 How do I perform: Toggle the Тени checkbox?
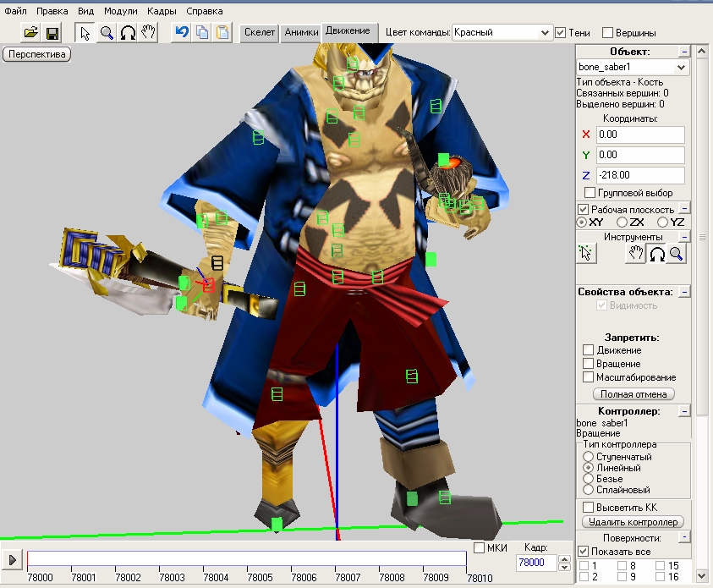(x=561, y=33)
